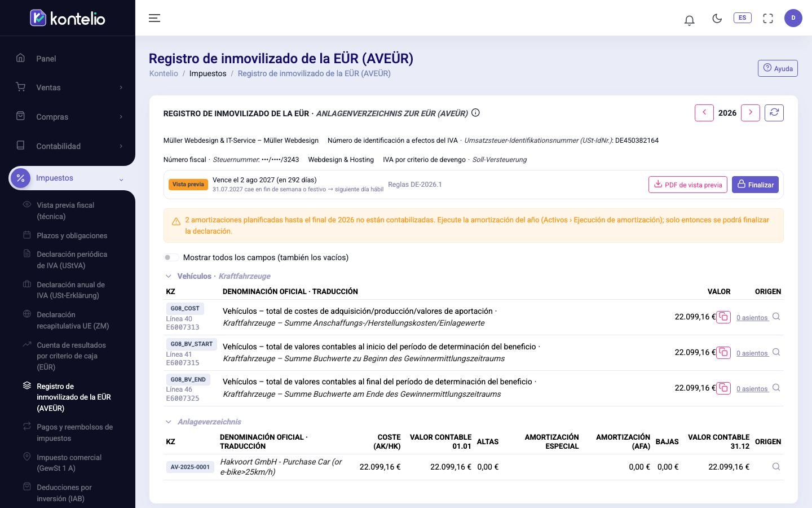The height and width of the screenshot is (508, 812).
Task: Change language with ES selector
Action: pos(742,18)
